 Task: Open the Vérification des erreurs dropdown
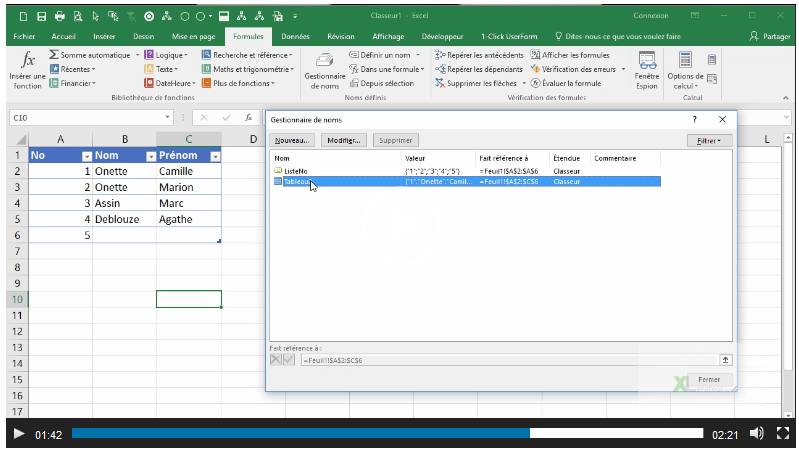click(623, 69)
